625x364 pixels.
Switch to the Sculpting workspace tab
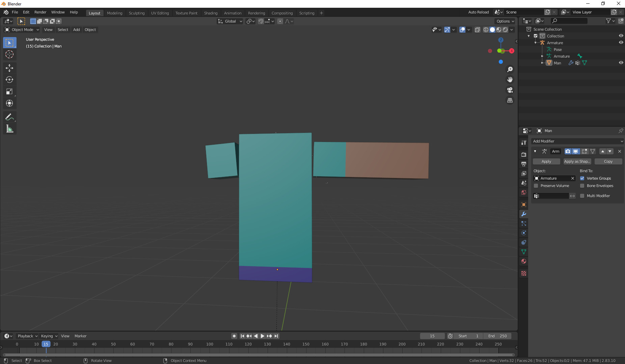click(136, 13)
